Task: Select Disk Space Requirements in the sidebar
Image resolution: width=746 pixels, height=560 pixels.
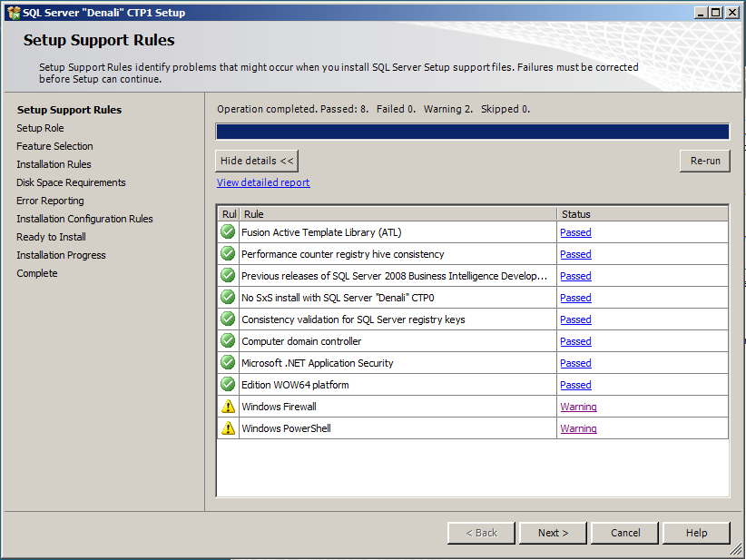Action: click(x=71, y=182)
